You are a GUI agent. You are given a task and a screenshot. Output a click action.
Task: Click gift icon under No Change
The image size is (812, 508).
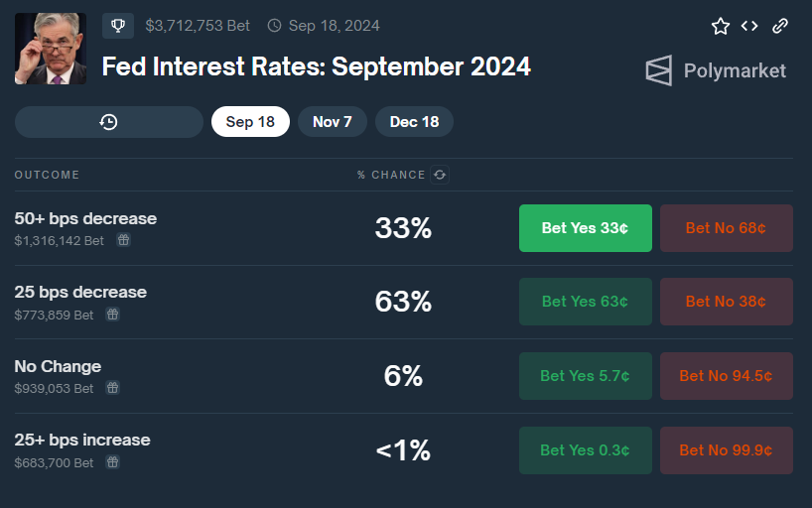113,388
